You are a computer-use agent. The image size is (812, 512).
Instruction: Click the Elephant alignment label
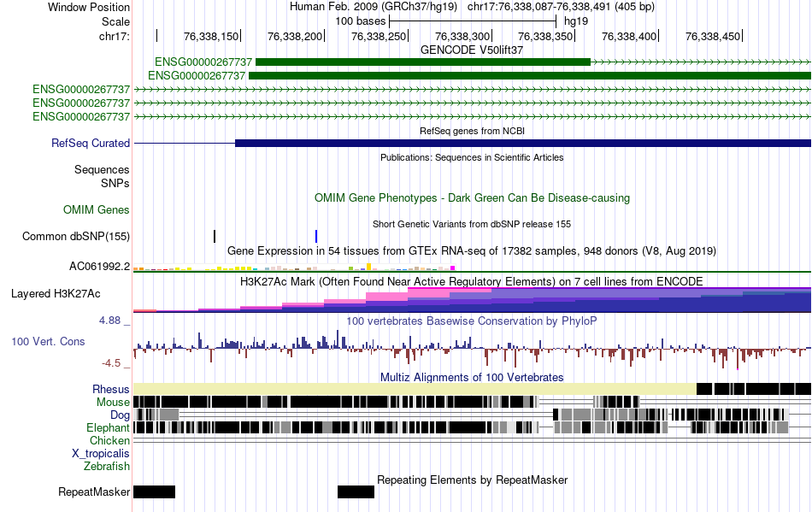point(108,427)
